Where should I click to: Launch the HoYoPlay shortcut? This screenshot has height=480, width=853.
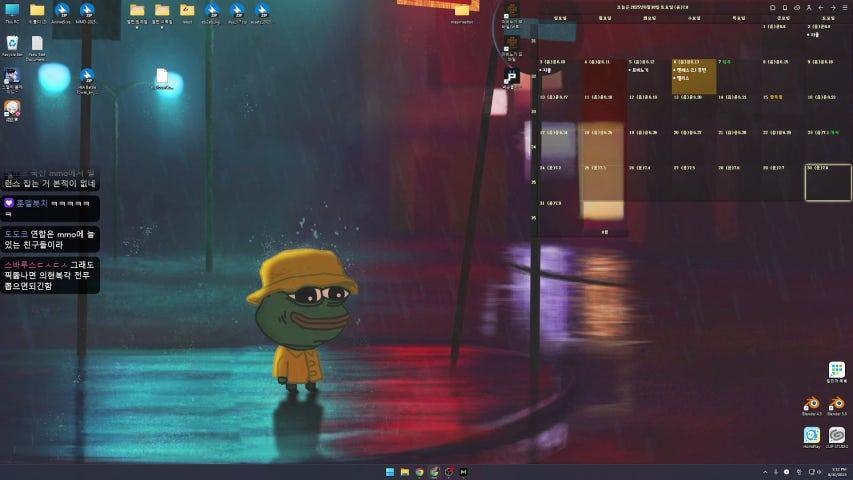click(812, 438)
